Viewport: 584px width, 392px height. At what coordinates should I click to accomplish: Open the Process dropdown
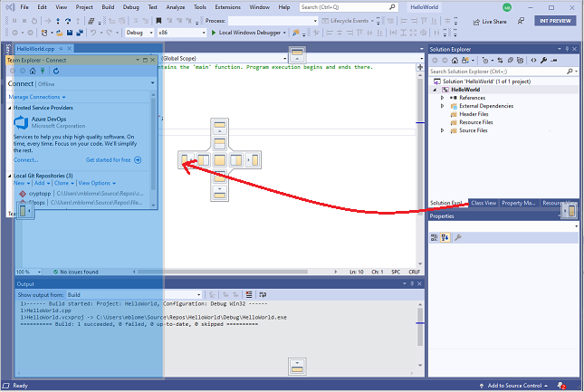(x=273, y=21)
